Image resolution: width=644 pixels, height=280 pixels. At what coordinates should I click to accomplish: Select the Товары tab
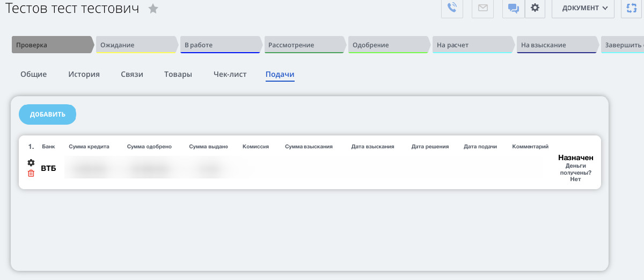[x=178, y=74]
